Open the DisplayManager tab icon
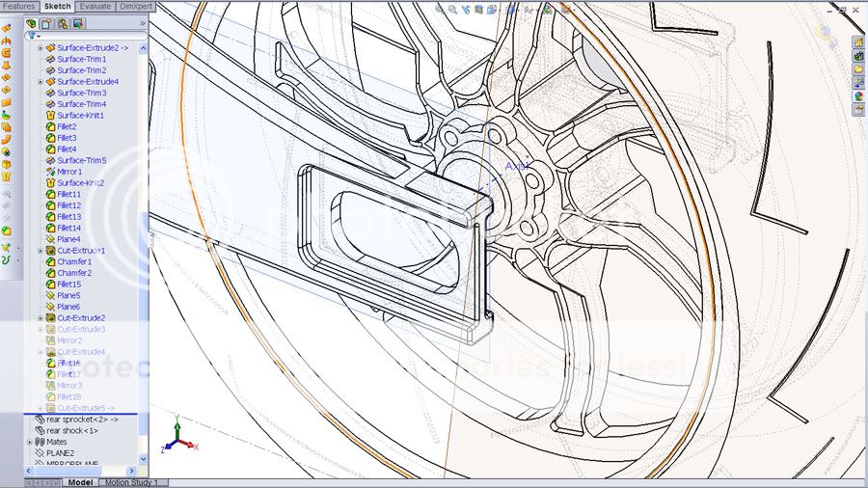The width and height of the screenshot is (868, 488). click(x=78, y=24)
